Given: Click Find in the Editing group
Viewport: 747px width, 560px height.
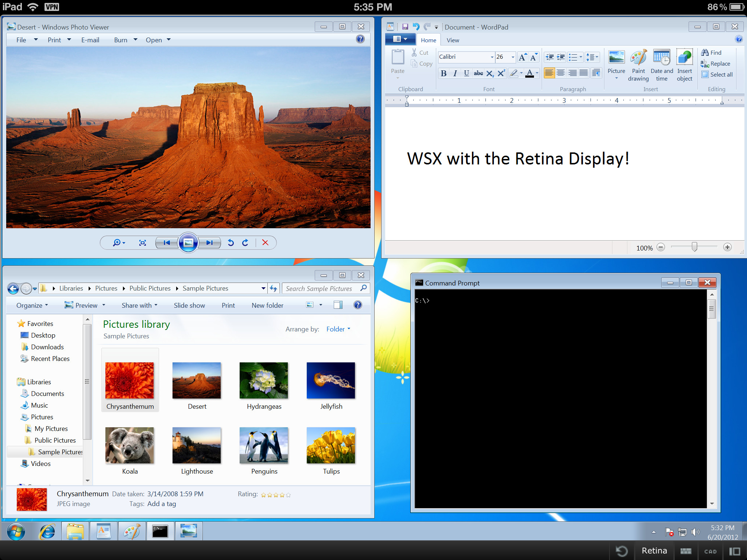Looking at the screenshot, I should (712, 52).
